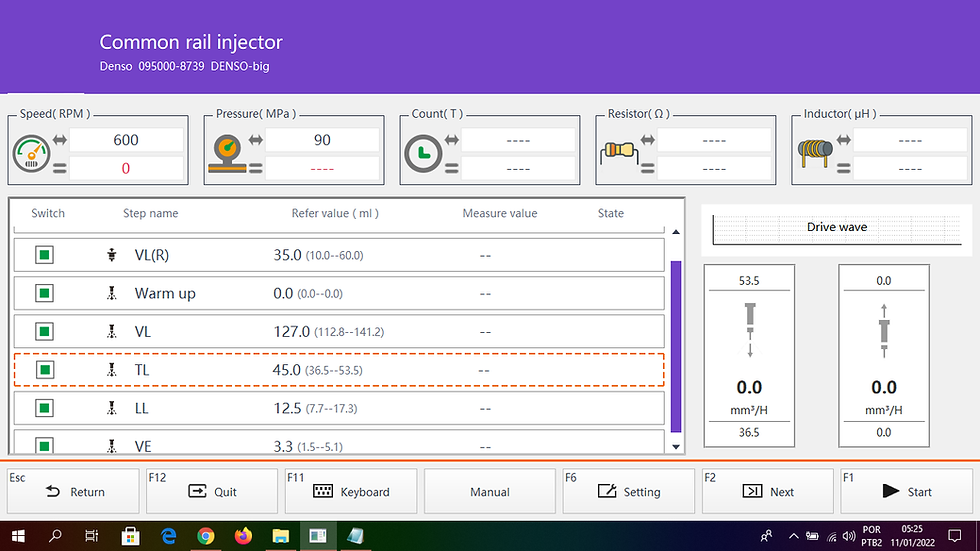980x551 pixels.
Task: Click the Refer value ( ml ) column header
Action: (335, 213)
